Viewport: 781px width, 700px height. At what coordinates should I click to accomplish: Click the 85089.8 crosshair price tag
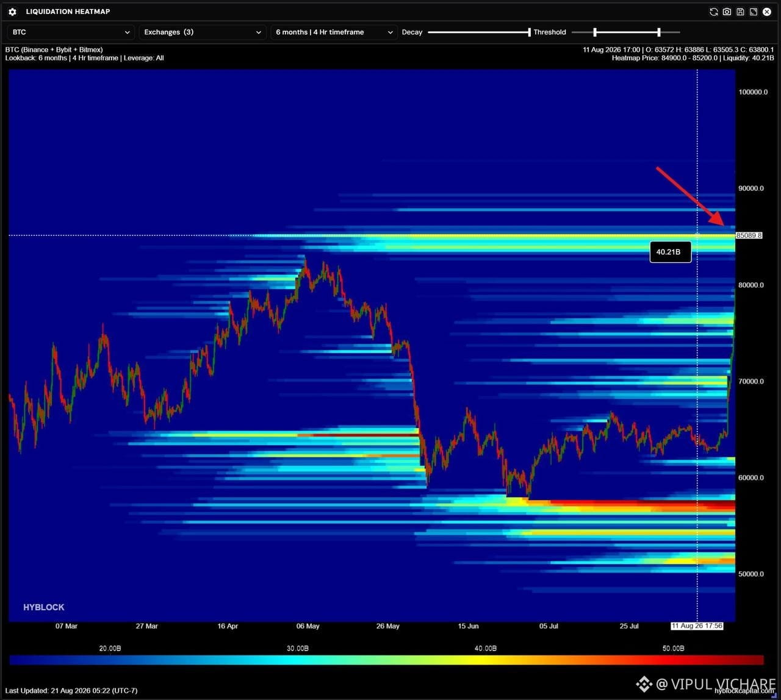point(749,235)
